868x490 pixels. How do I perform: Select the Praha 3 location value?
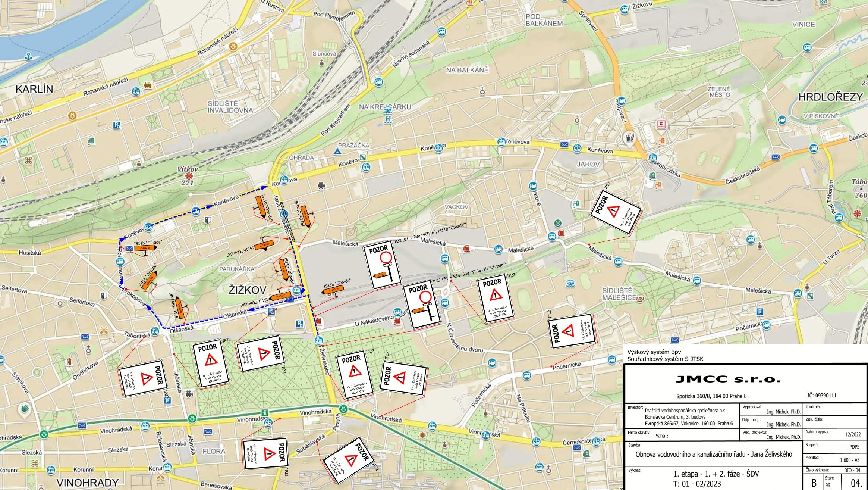point(661,436)
